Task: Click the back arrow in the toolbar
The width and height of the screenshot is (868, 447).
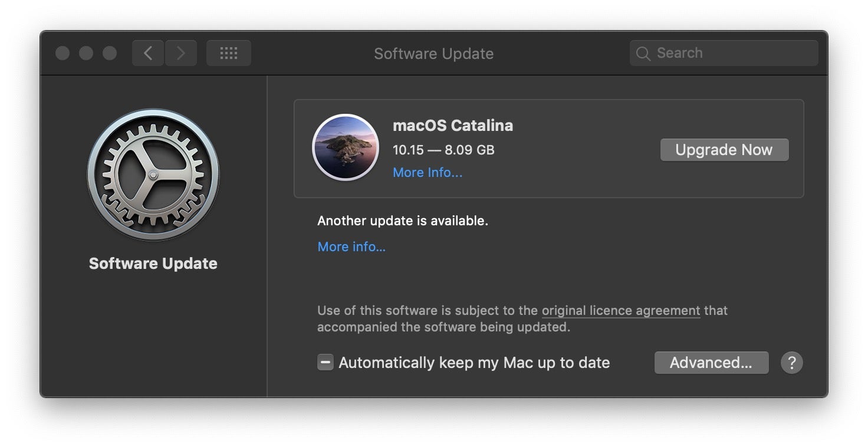Action: pyautogui.click(x=148, y=54)
